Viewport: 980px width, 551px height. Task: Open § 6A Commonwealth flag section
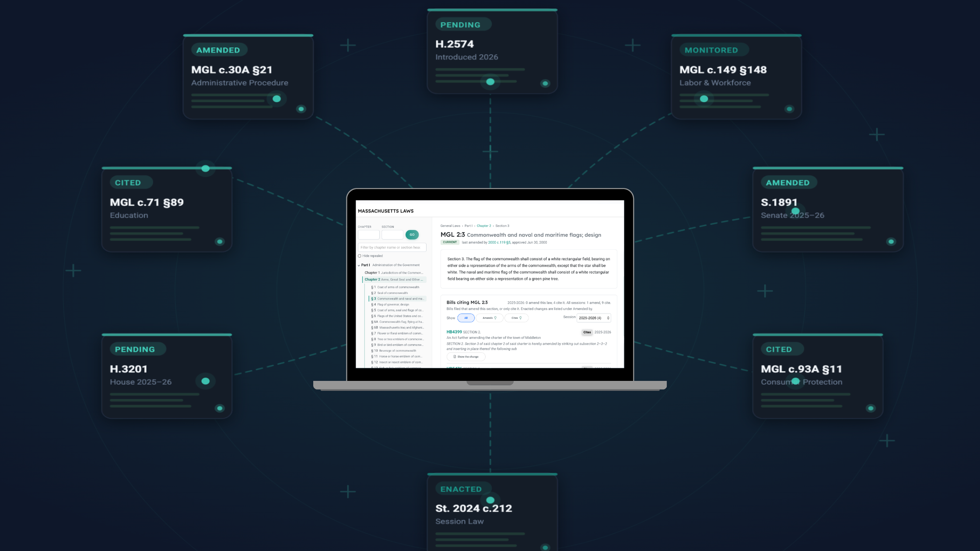(x=397, y=322)
